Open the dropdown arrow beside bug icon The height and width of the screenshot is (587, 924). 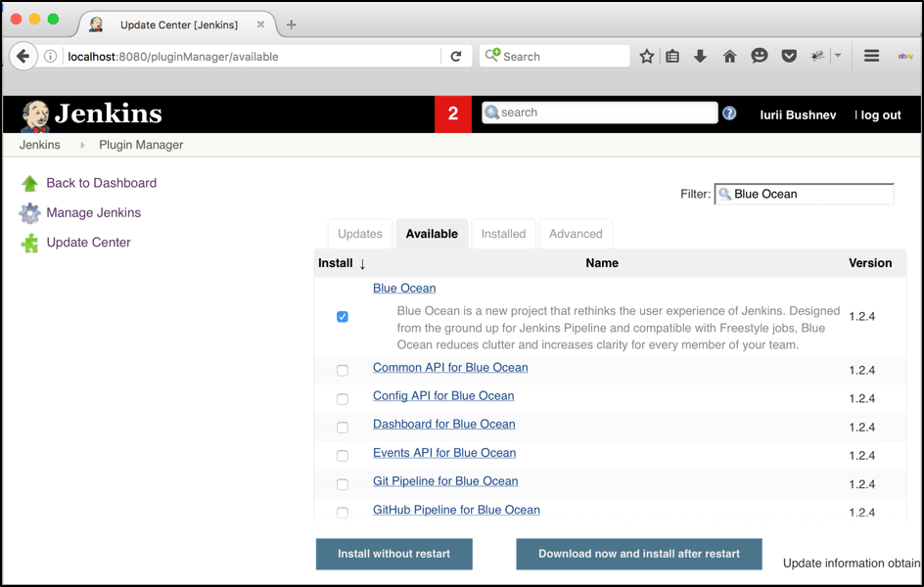(x=838, y=56)
